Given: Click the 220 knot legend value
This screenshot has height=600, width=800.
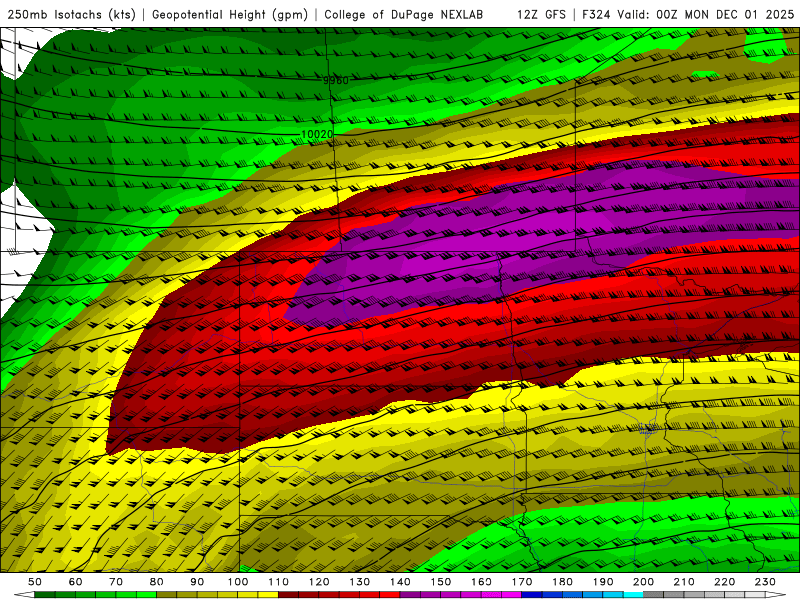Looking at the screenshot, I should tap(724, 582).
